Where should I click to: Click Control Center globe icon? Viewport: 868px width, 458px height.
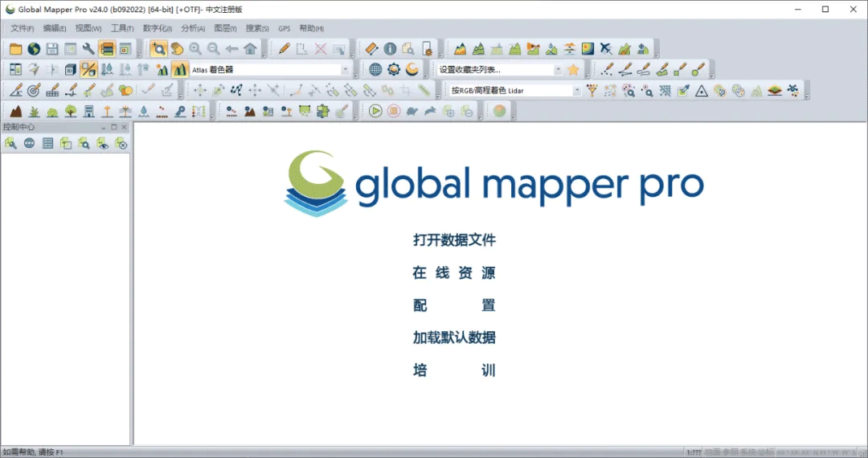pos(30,144)
